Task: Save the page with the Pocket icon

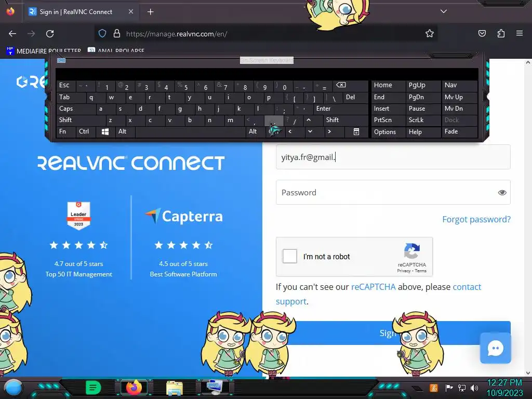Action: tap(482, 33)
